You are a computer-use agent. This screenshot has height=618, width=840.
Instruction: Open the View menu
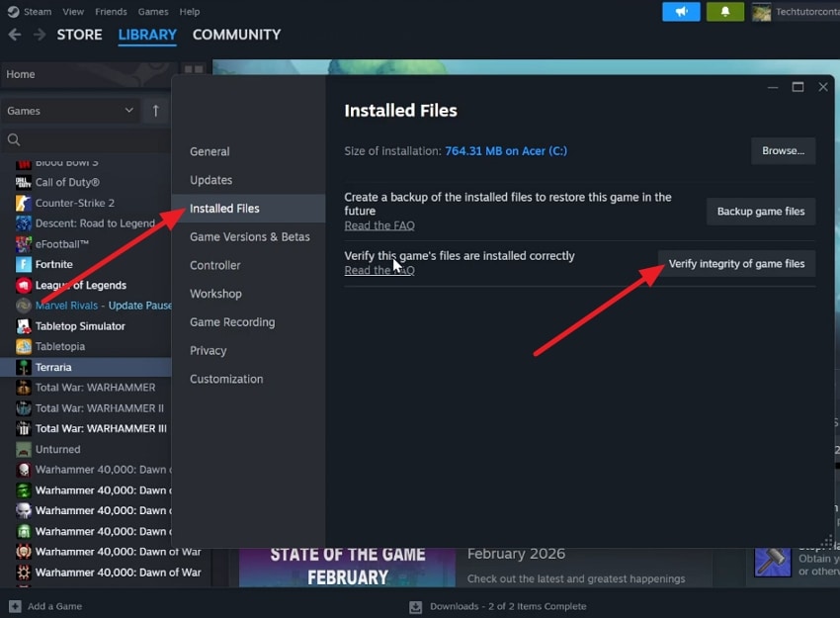(73, 12)
